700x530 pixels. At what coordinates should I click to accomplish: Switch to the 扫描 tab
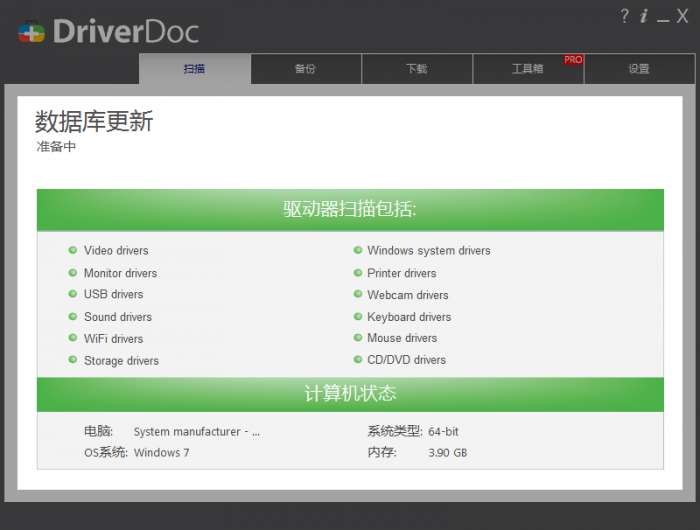tap(195, 69)
